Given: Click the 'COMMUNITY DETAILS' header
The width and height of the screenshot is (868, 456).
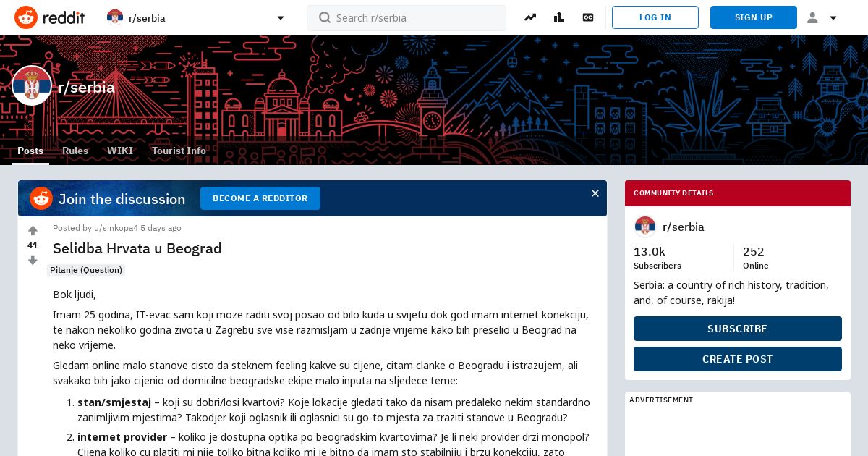Looking at the screenshot, I should coord(673,193).
